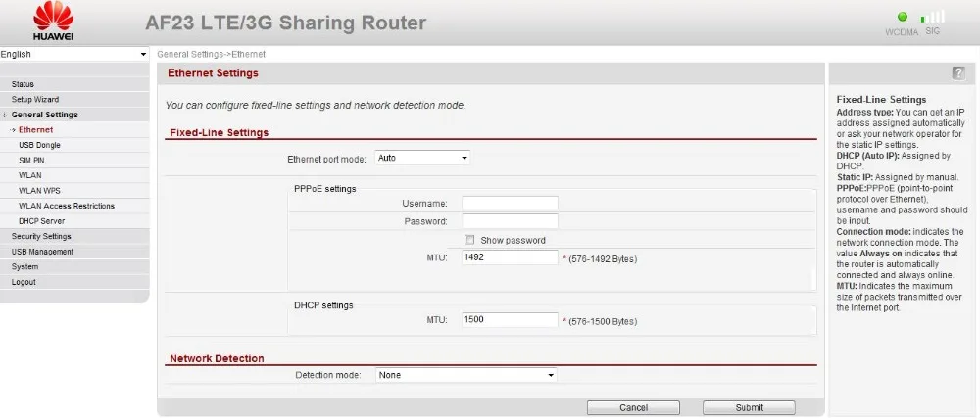
Task: Click the General Settings->Ethernet breadcrumb
Action: [212, 54]
